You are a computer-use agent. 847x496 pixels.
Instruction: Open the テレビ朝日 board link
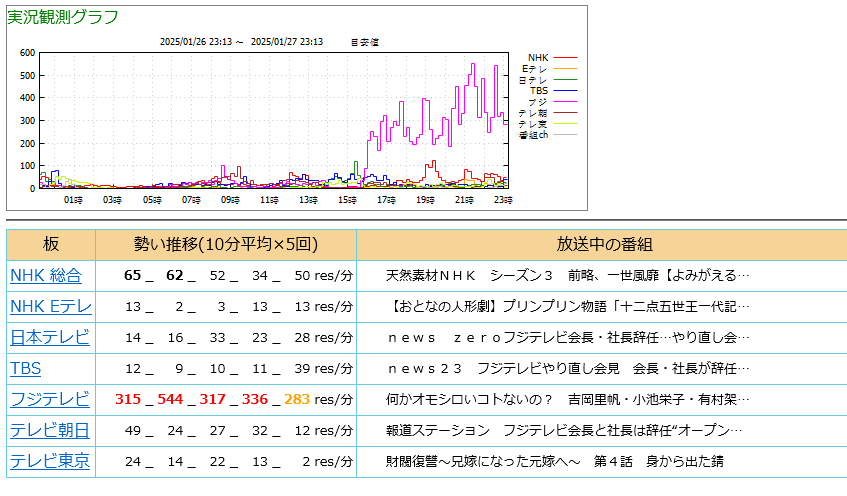[50, 431]
